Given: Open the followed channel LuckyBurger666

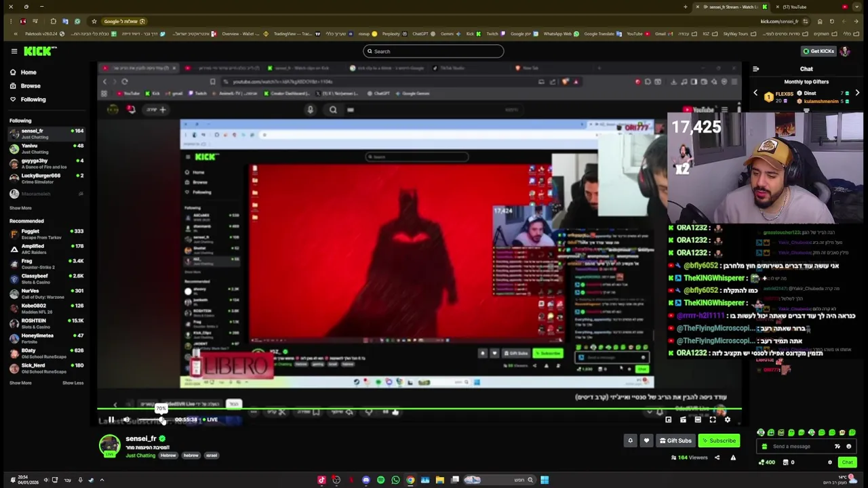Looking at the screenshot, I should coord(46,178).
